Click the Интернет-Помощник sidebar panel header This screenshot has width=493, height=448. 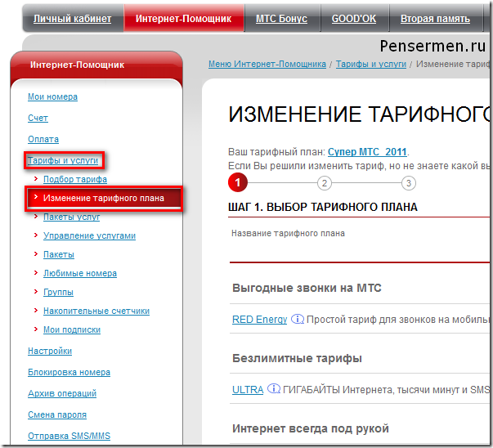(78, 65)
